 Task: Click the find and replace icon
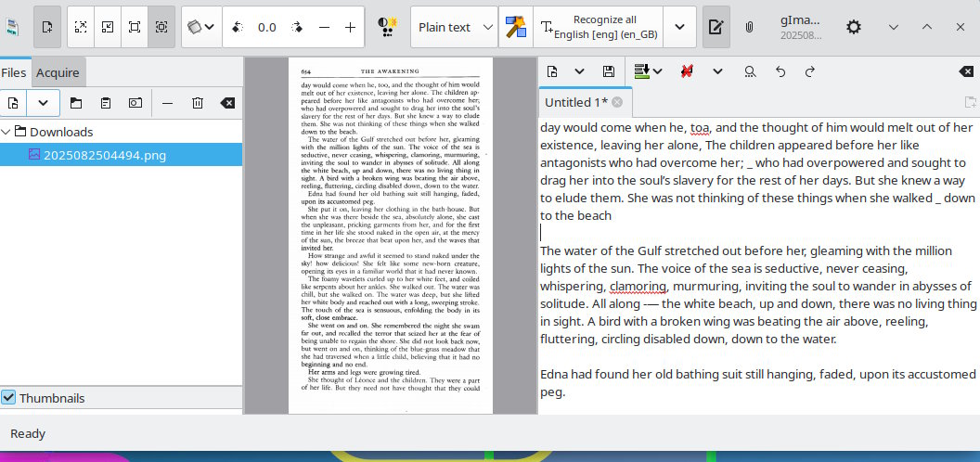[x=749, y=71]
